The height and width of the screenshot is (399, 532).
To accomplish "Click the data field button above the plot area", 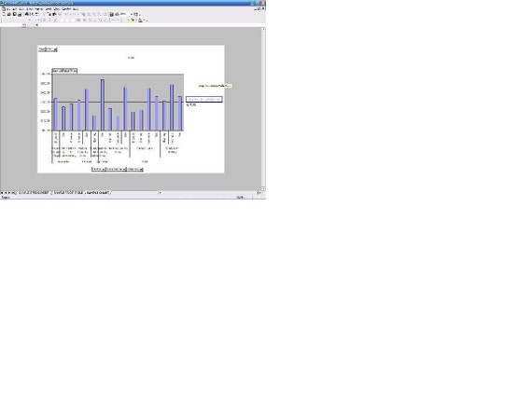I will coord(64,71).
